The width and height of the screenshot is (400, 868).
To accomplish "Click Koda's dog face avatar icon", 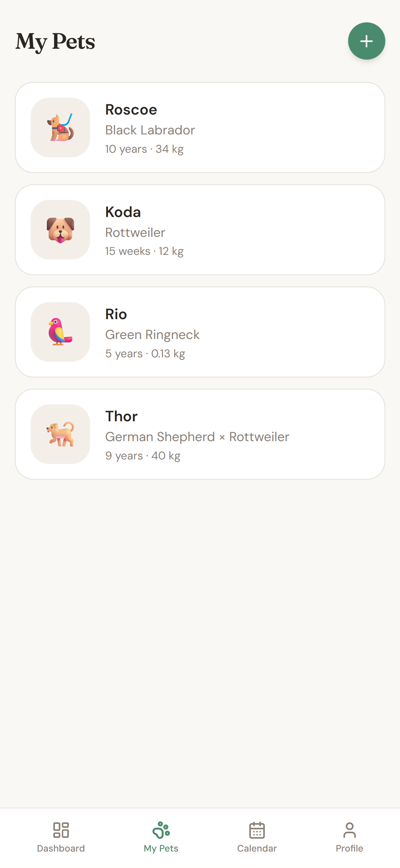I will click(x=60, y=230).
